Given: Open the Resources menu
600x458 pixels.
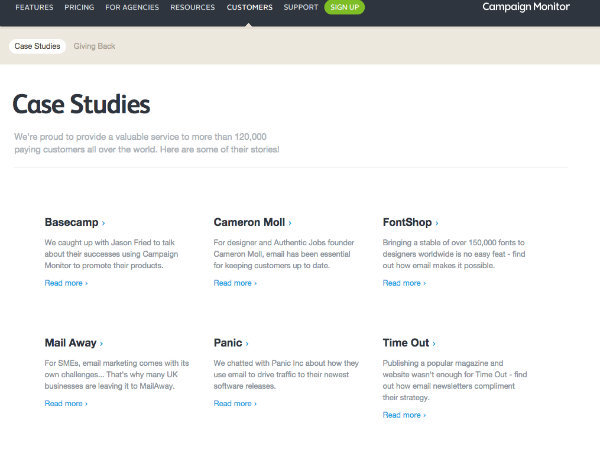Looking at the screenshot, I should coord(192,7).
